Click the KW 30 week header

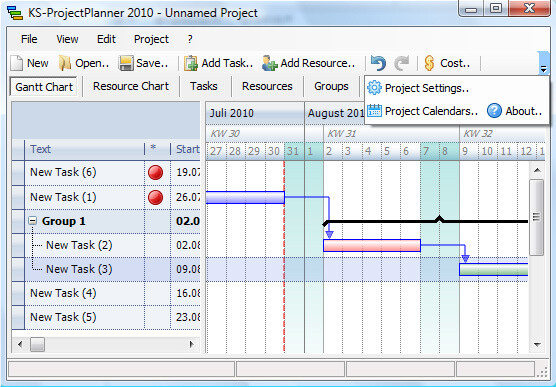pyautogui.click(x=255, y=134)
